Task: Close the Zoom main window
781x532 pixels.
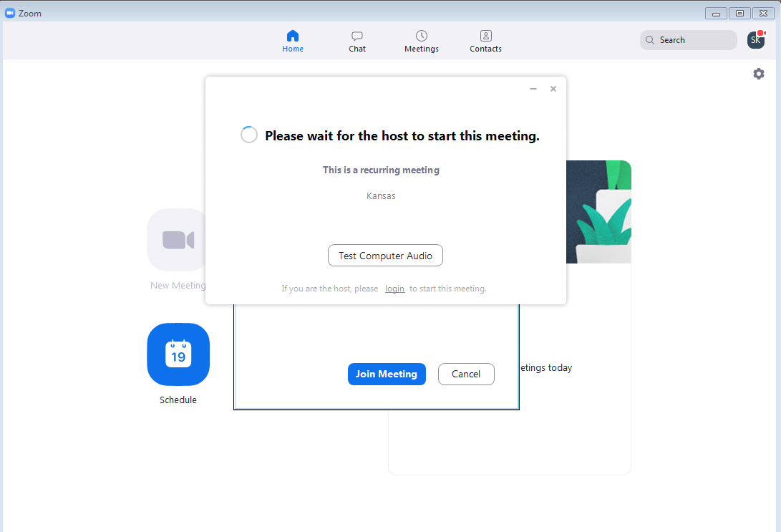Action: pyautogui.click(x=763, y=14)
